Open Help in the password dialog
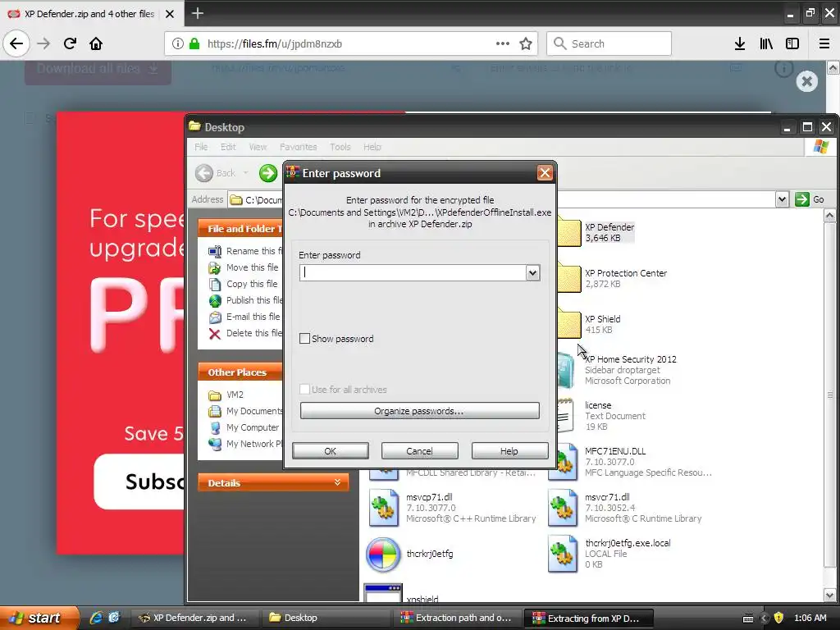Viewport: 840px width, 630px height. click(509, 451)
